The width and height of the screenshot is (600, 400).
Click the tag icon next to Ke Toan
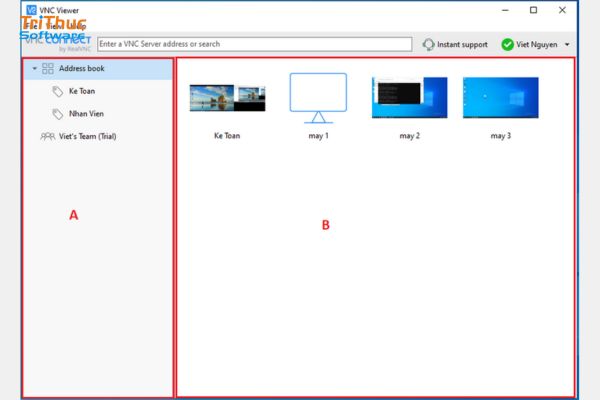tap(58, 91)
